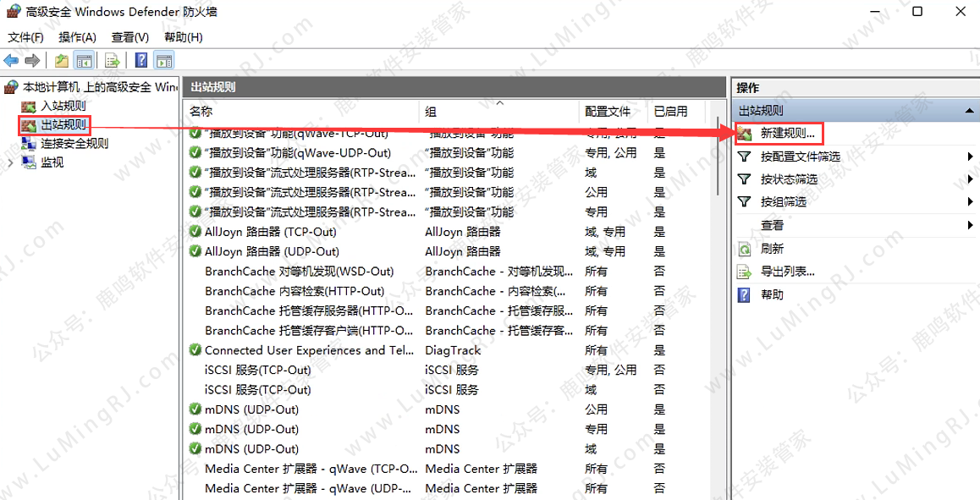
Task: Collapse the 出站规则 actions section header
Action: [x=969, y=111]
